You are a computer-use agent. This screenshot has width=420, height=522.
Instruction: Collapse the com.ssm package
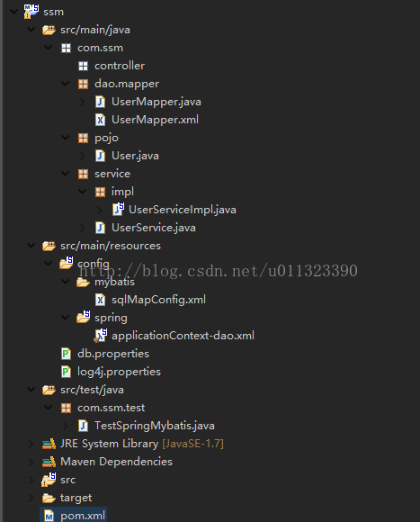[49, 48]
